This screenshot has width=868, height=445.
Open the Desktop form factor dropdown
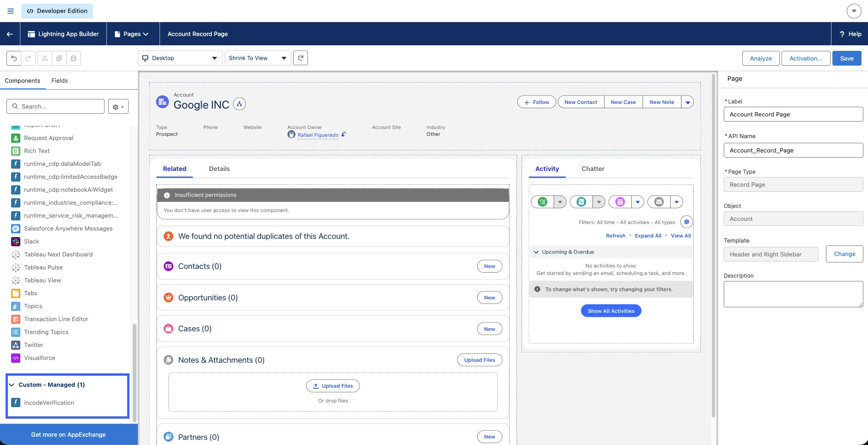point(180,58)
